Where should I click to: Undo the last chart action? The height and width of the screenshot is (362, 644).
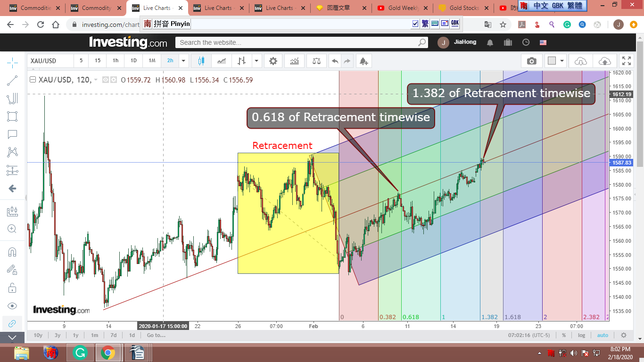(335, 61)
